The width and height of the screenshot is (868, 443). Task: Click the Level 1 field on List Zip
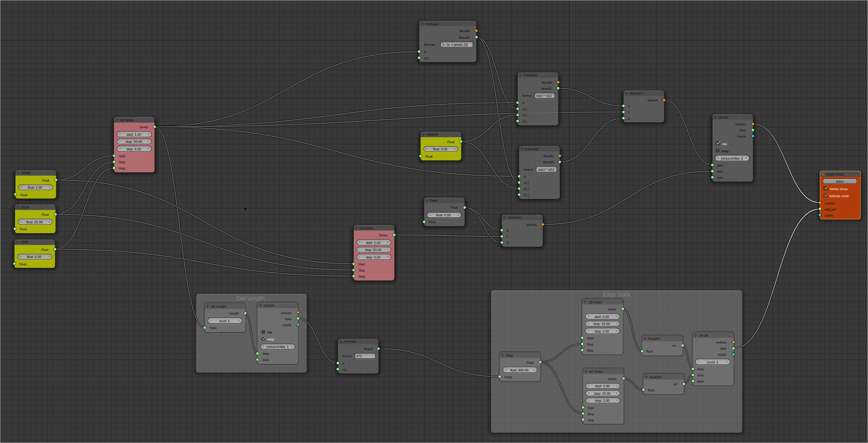click(x=712, y=362)
